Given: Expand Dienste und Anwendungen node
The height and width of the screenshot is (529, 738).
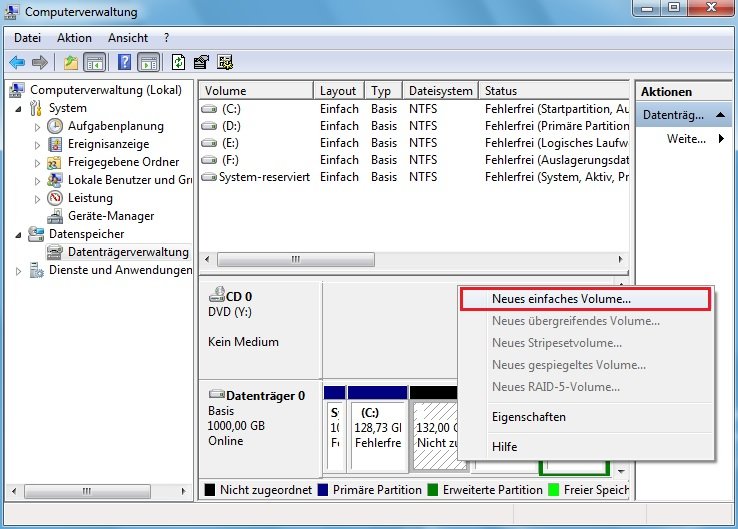Looking at the screenshot, I should 18,271.
